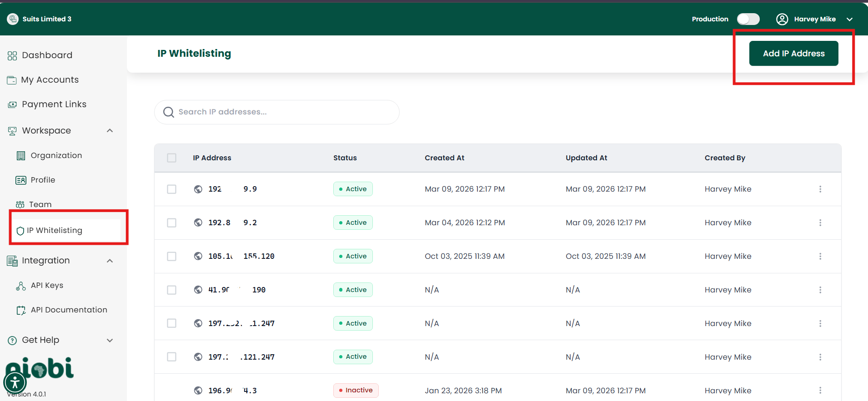Click the Payment Links icon

coord(12,104)
